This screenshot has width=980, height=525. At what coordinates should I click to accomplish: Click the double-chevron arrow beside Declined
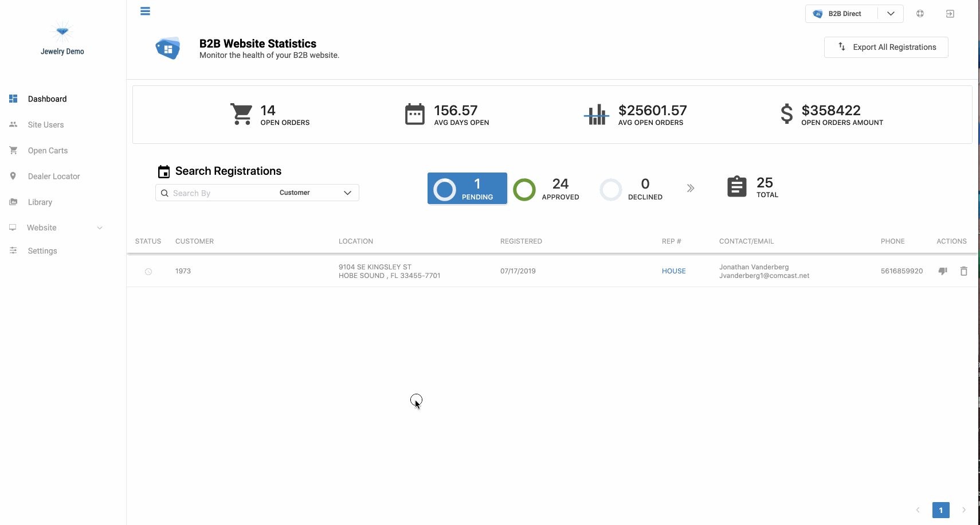pos(691,188)
